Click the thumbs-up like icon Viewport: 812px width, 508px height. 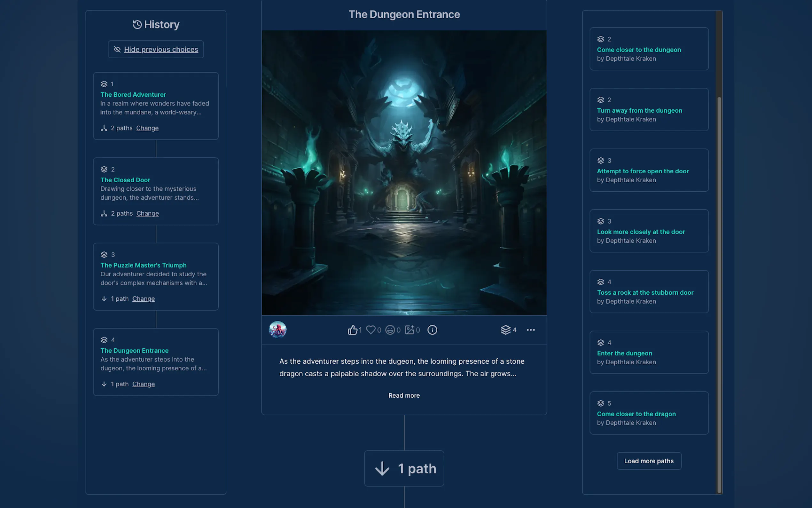352,330
